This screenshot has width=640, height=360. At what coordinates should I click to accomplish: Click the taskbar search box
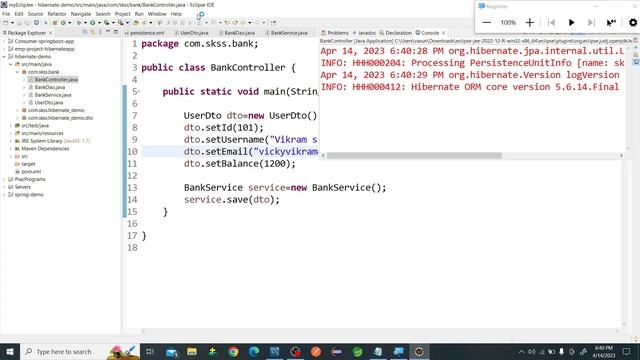tap(80, 351)
